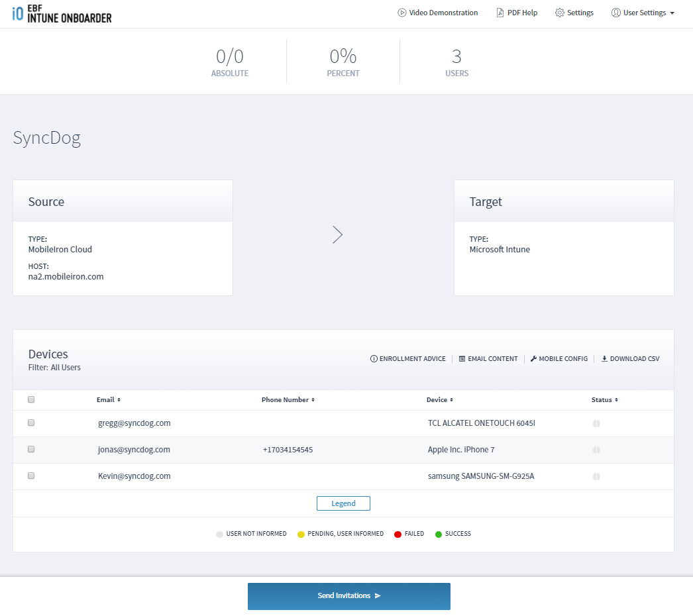Check the jonas@syncdog.com row checkbox
This screenshot has width=693, height=616.
coord(31,449)
